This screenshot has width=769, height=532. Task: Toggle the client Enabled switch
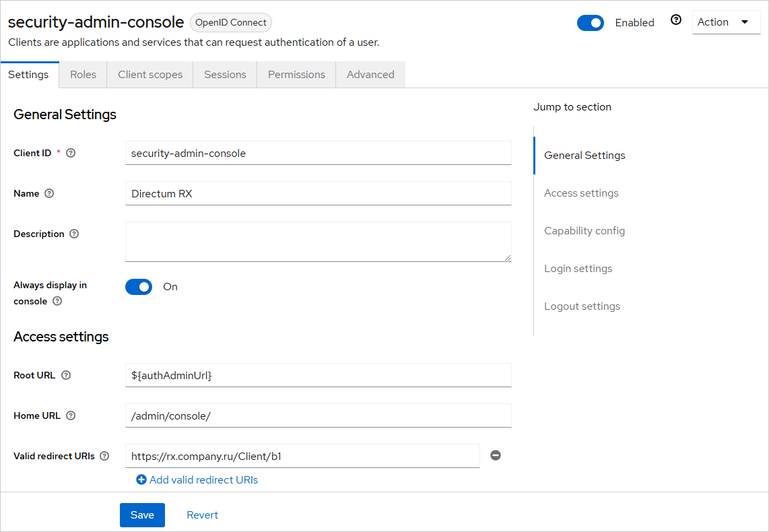(x=590, y=22)
